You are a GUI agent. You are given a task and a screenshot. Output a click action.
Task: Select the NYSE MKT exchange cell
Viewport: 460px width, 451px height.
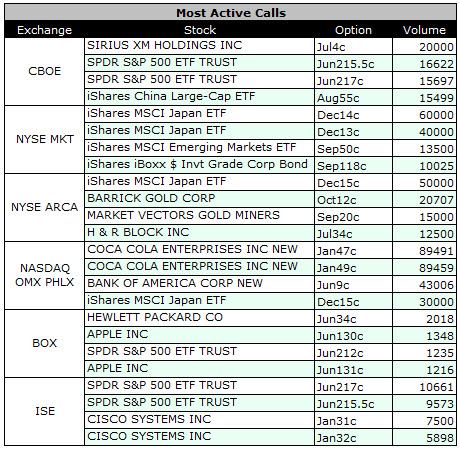coord(44,139)
